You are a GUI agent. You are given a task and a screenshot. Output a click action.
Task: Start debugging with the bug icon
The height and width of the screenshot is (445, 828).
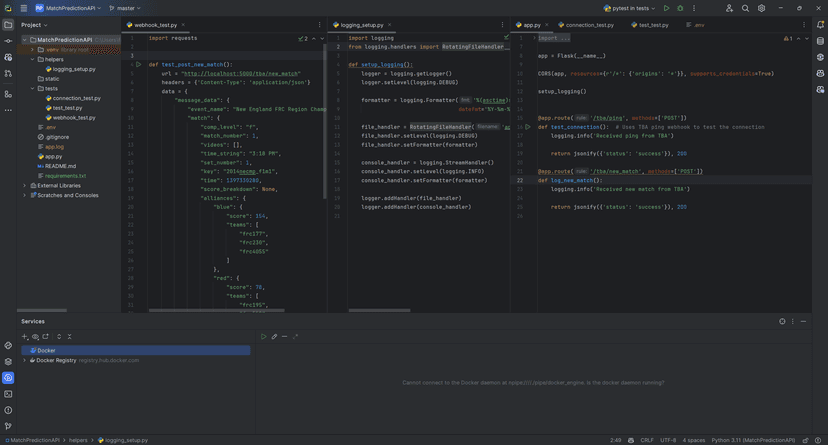680,8
